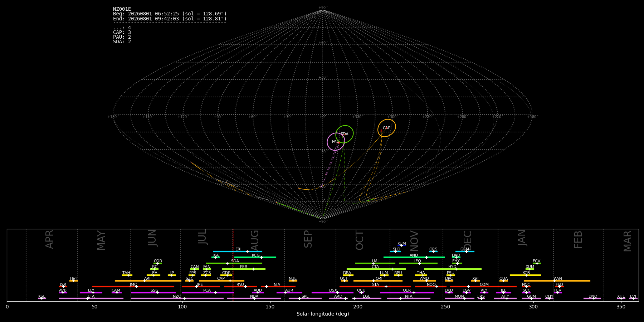Select the KUM shower bar marker
Image resolution: width=644 pixels, height=322 pixels.
tap(402, 245)
